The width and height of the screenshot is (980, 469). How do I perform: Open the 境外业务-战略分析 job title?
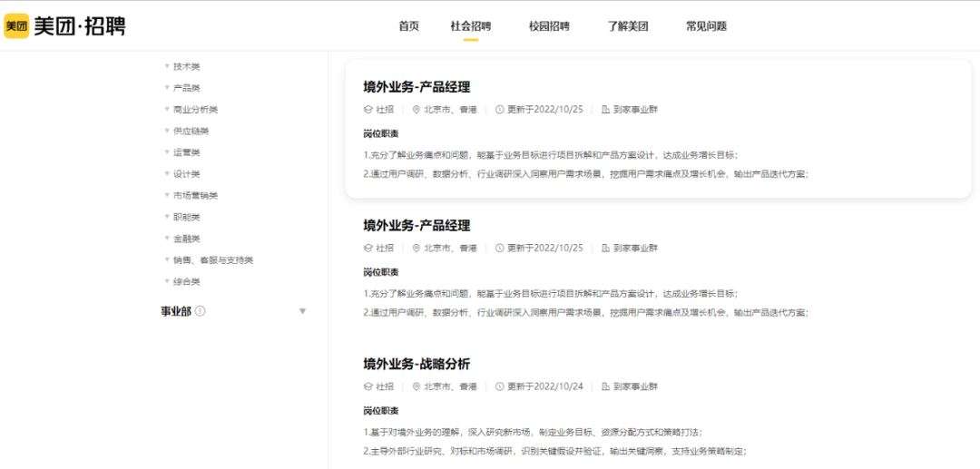pos(416,364)
